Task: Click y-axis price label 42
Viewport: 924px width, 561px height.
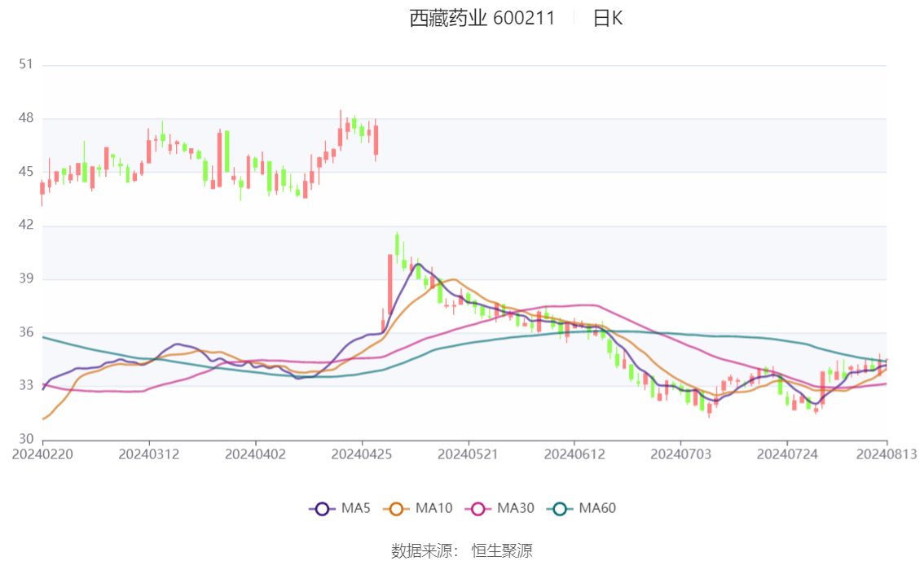Action: coord(26,225)
